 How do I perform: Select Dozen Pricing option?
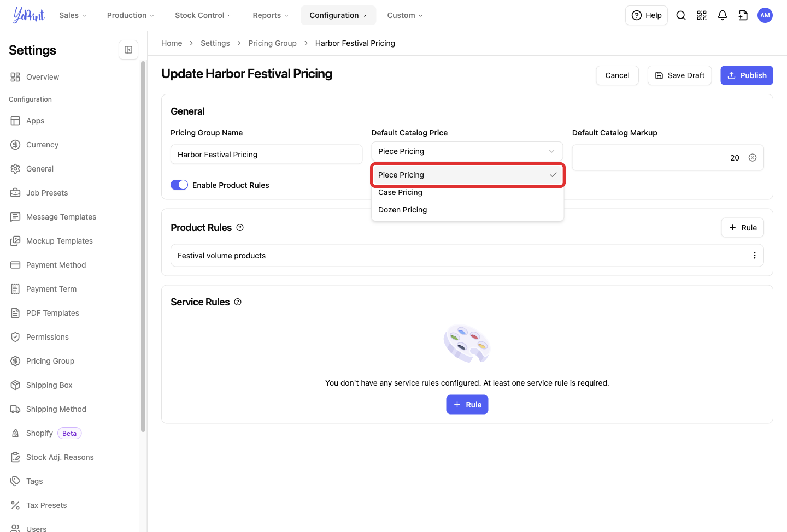tap(467, 210)
